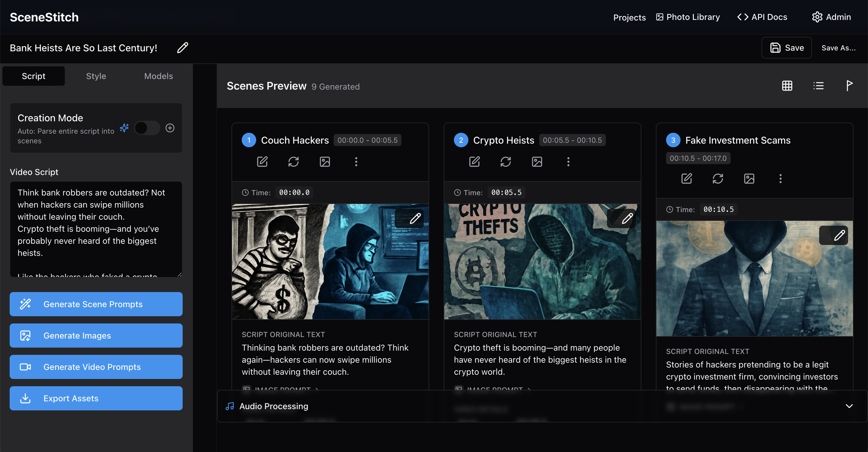Click the pencil to rename the project title

tap(182, 48)
